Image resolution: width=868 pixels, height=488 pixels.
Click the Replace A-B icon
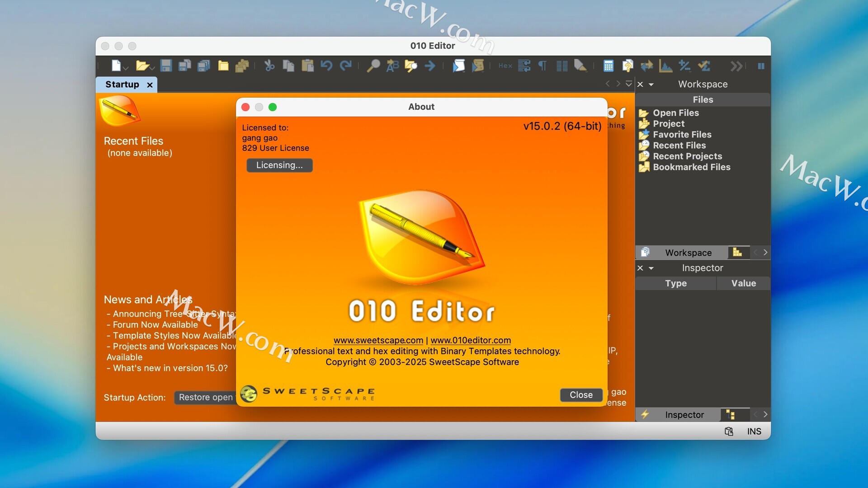coord(392,66)
